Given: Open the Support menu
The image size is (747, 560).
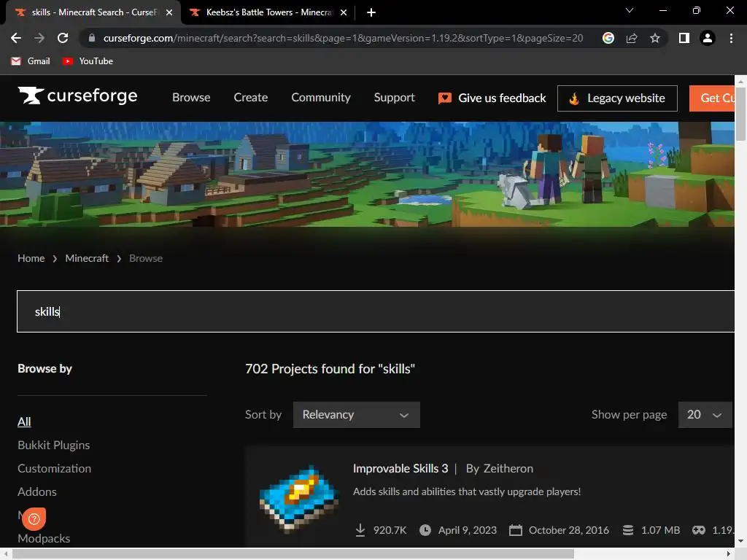Looking at the screenshot, I should pos(394,98).
